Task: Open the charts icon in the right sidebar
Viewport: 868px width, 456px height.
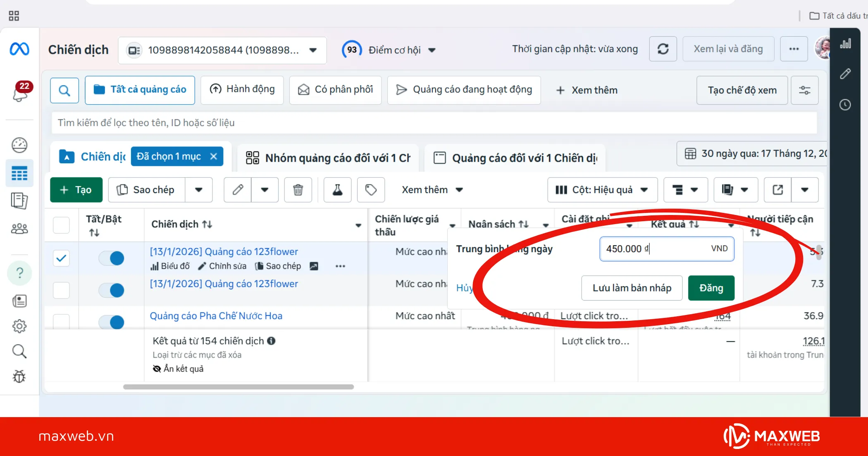Action: pos(846,43)
